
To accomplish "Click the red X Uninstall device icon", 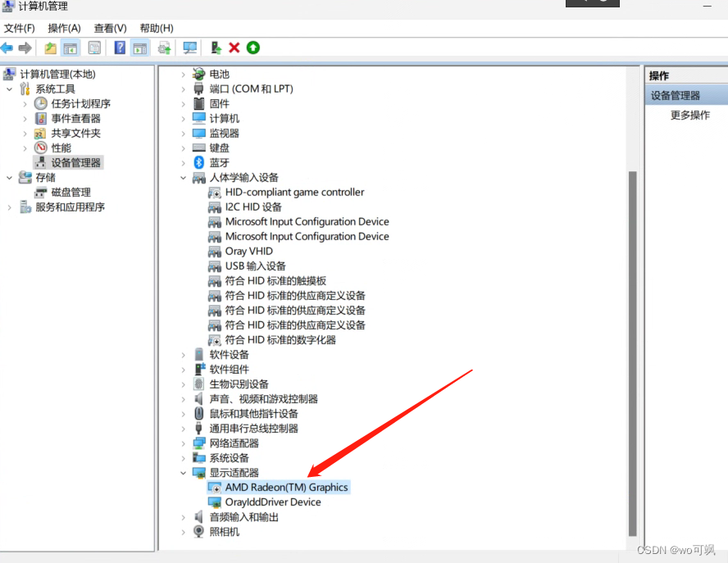I will click(x=234, y=48).
